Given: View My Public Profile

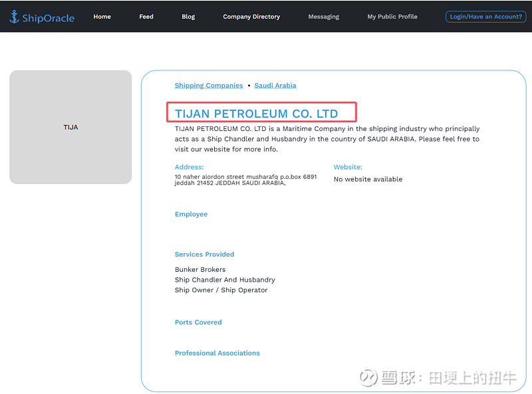Looking at the screenshot, I should tap(392, 17).
